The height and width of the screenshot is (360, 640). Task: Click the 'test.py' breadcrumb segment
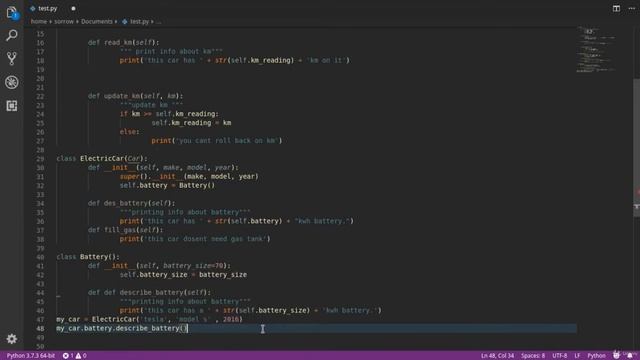(140, 22)
